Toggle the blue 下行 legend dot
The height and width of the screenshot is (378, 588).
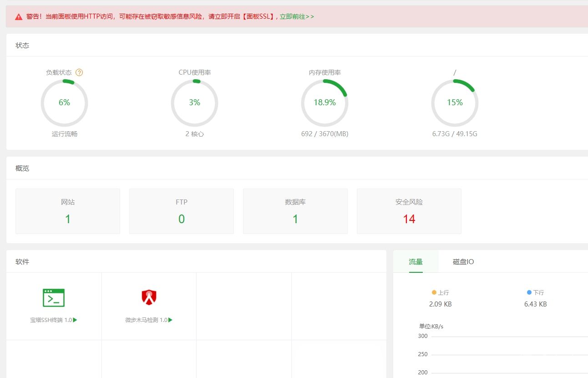click(x=529, y=292)
